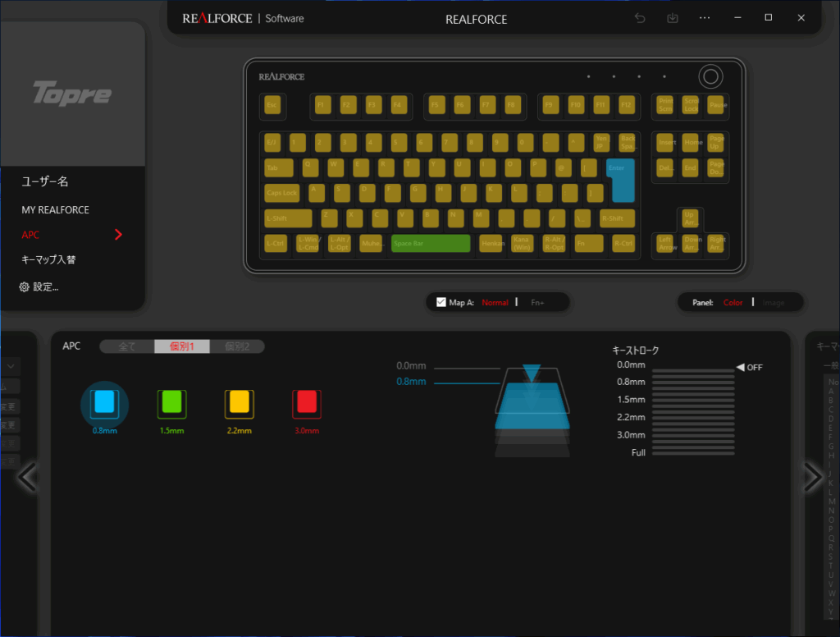Viewport: 840px width, 637px height.
Task: Click the save-to-keyboard download icon
Action: pyautogui.click(x=673, y=18)
